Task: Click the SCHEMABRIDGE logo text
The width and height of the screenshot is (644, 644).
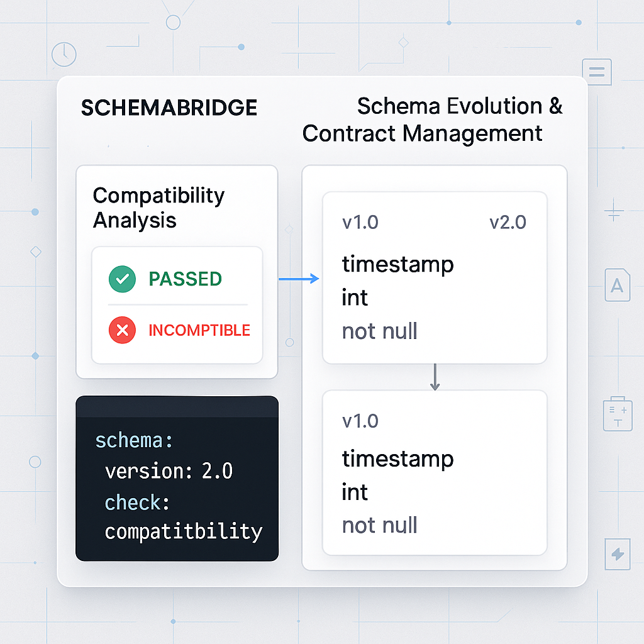Action: 169,108
